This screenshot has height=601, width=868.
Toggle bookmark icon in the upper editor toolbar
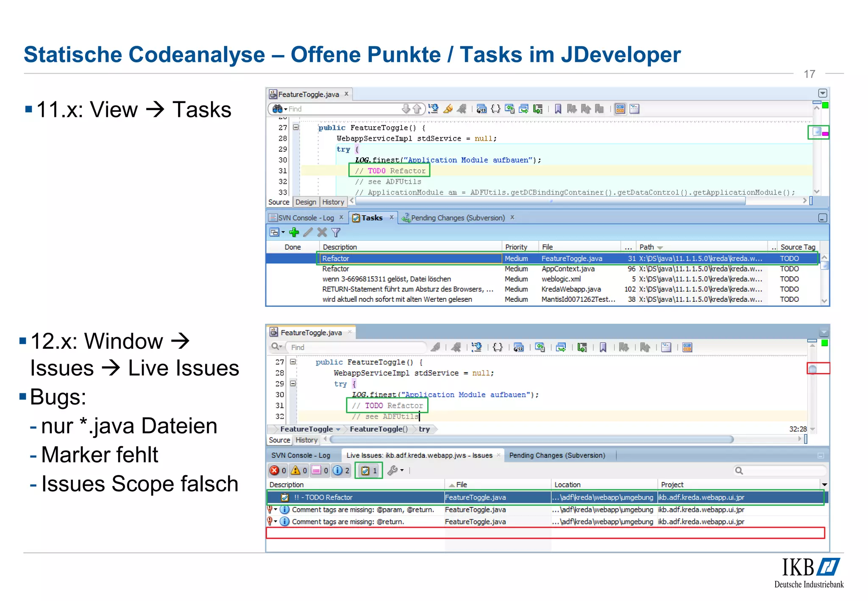558,109
